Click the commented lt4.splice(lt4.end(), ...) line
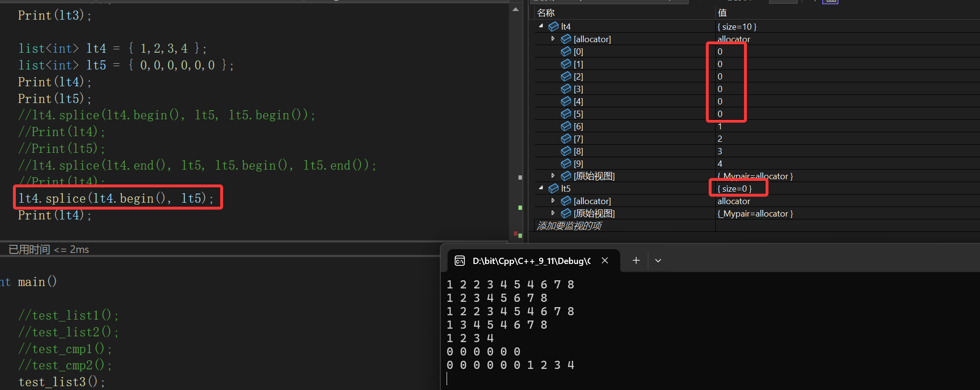Image resolution: width=980 pixels, height=390 pixels. point(198,165)
